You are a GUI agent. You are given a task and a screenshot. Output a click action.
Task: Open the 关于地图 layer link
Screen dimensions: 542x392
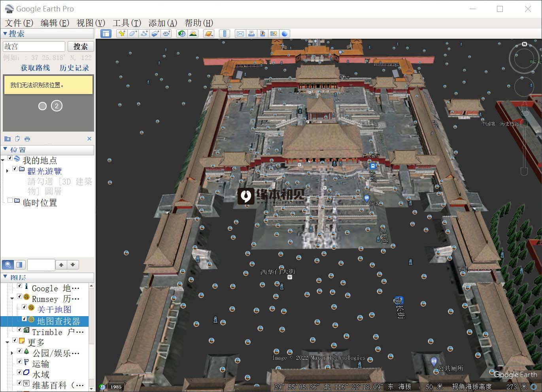pos(54,309)
